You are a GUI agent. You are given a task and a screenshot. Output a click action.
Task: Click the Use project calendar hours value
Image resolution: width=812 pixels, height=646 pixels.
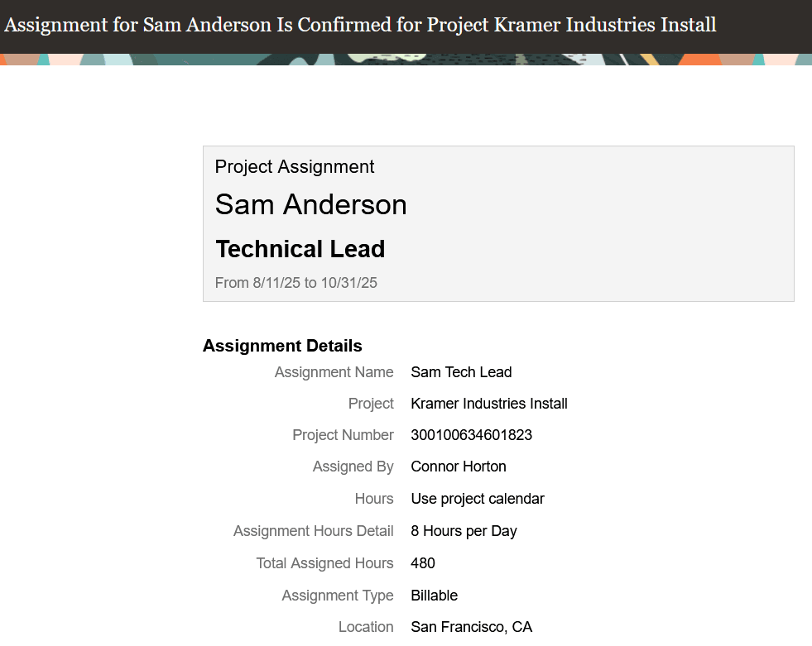(478, 499)
